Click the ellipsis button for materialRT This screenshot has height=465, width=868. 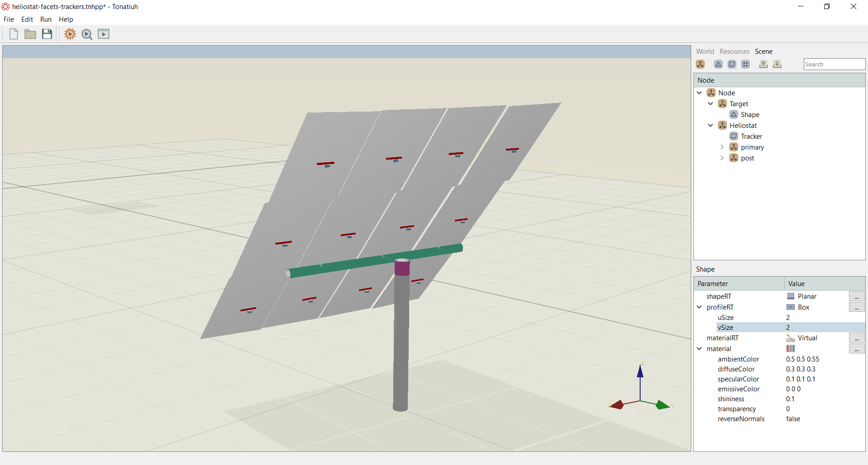857,338
